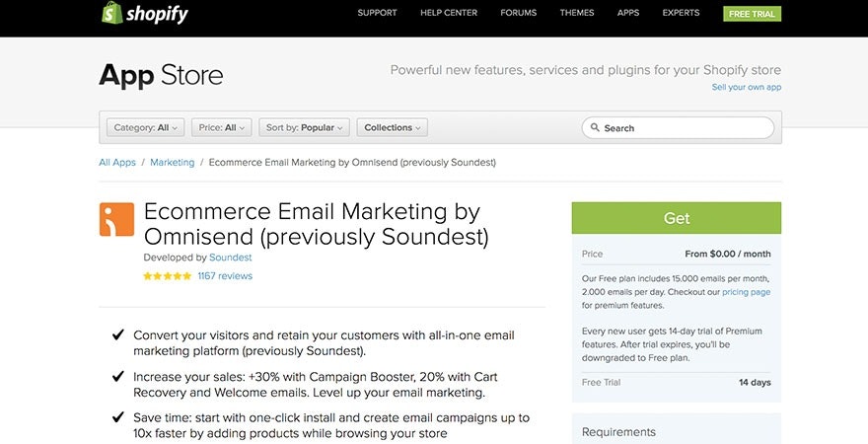Click the five-star rating icons
The width and height of the screenshot is (868, 444).
coord(167,276)
